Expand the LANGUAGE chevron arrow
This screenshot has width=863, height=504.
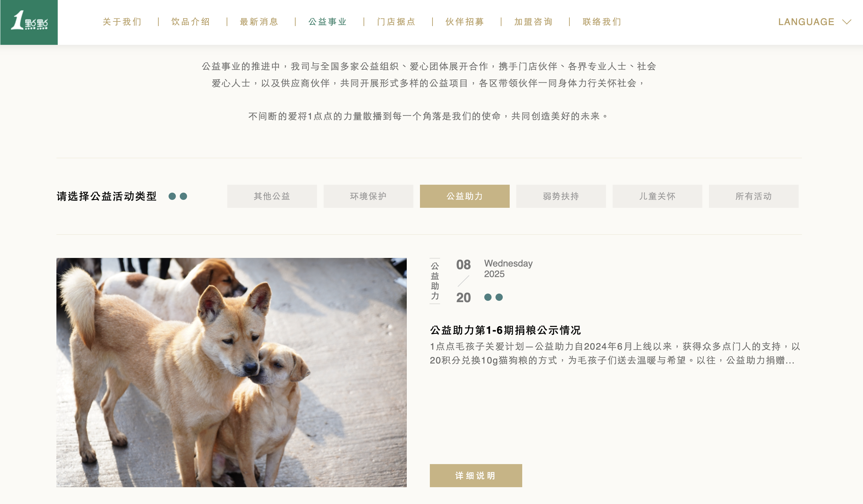[x=847, y=22]
